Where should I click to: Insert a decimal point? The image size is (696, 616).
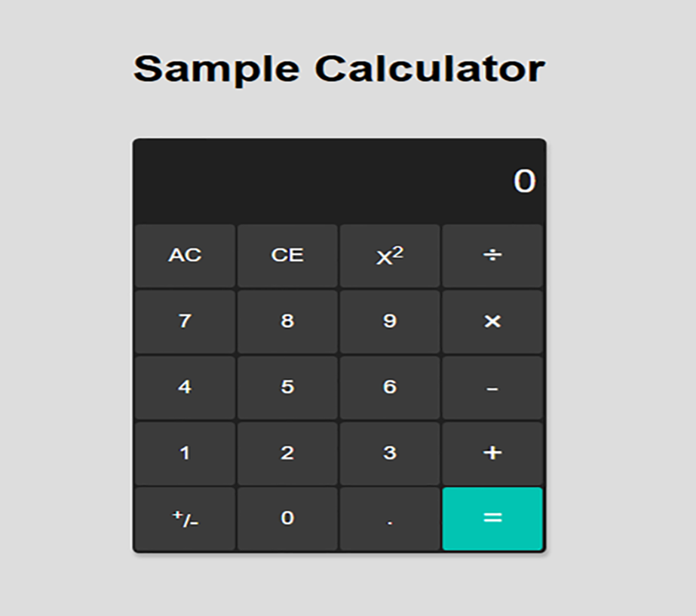(x=390, y=519)
